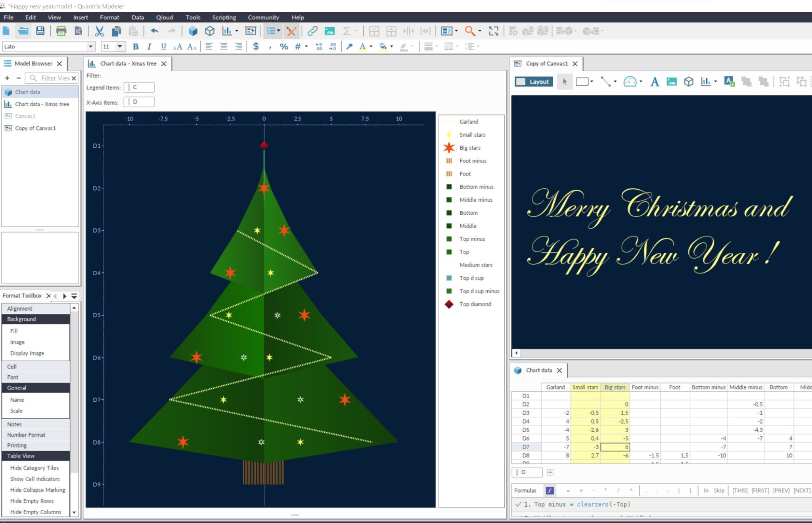
Task: Click the Currency format dollar icon
Action: pyautogui.click(x=256, y=47)
